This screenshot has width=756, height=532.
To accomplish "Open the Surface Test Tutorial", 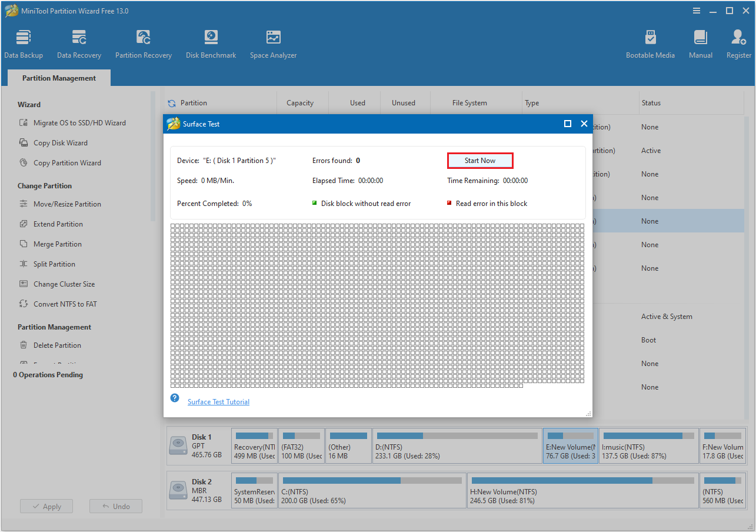I will pyautogui.click(x=218, y=401).
